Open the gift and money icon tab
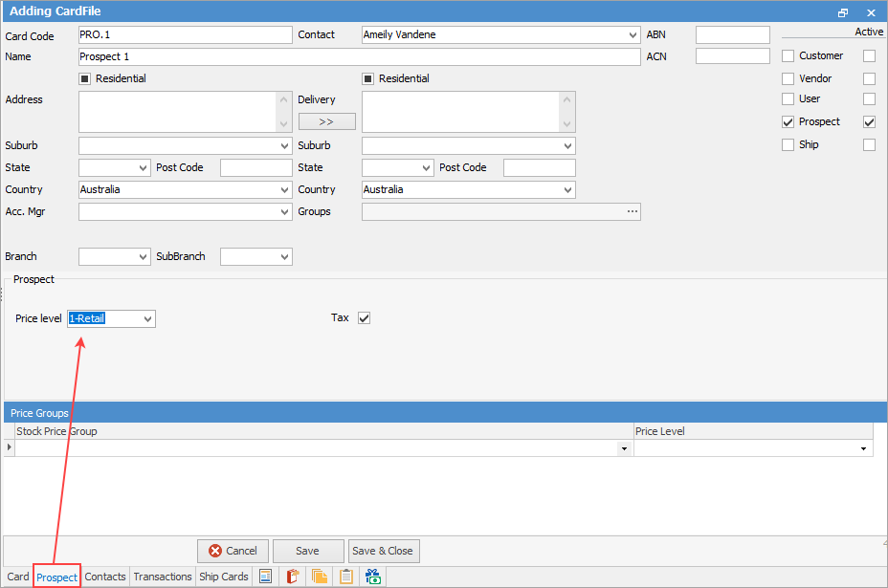 (373, 577)
